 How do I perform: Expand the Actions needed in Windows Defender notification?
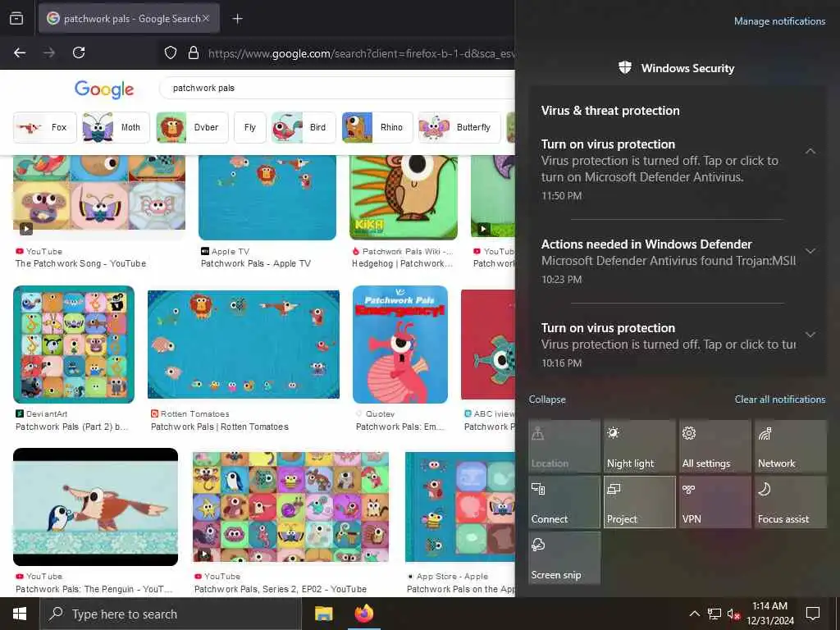click(x=810, y=251)
